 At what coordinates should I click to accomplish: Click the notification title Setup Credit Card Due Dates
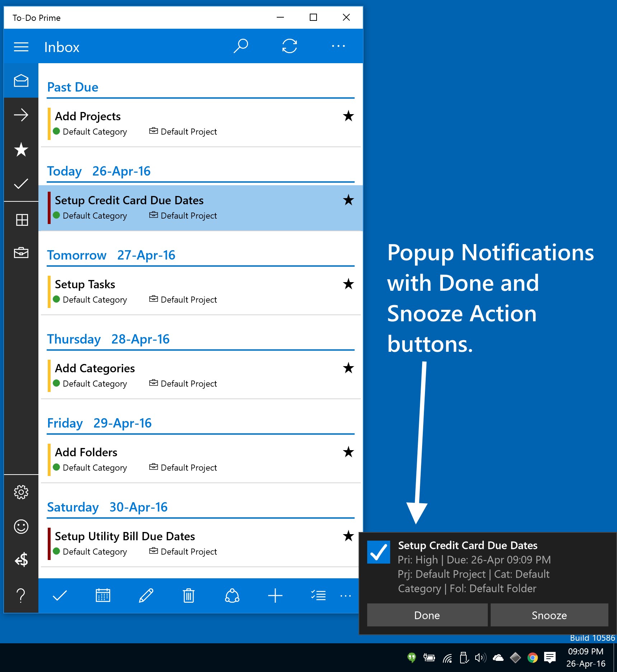click(468, 545)
